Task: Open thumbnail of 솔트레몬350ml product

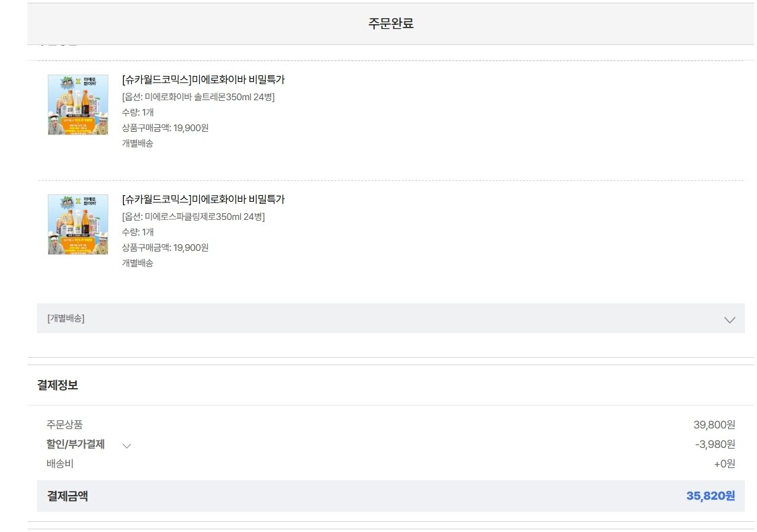Action: pos(78,105)
